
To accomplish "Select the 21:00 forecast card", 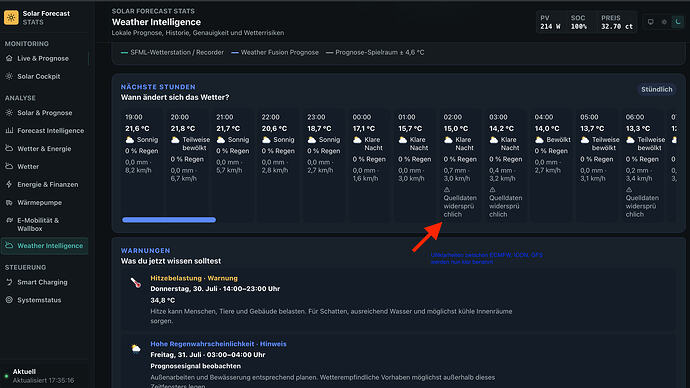I will coord(233,165).
